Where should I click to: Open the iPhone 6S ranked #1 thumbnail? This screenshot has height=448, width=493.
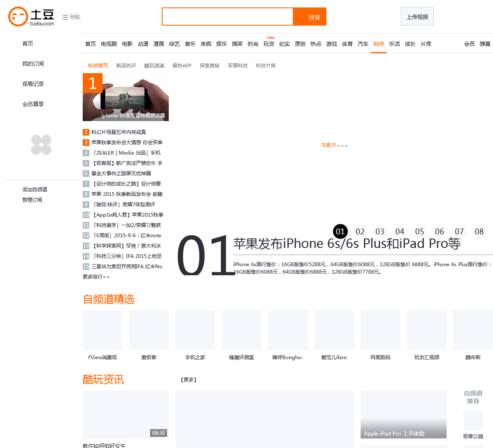[x=126, y=97]
